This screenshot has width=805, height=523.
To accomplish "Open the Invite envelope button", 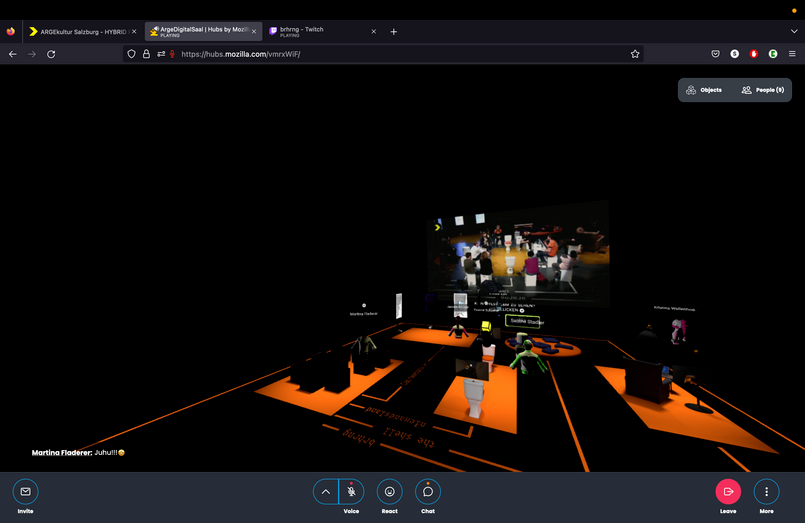I will 25,491.
